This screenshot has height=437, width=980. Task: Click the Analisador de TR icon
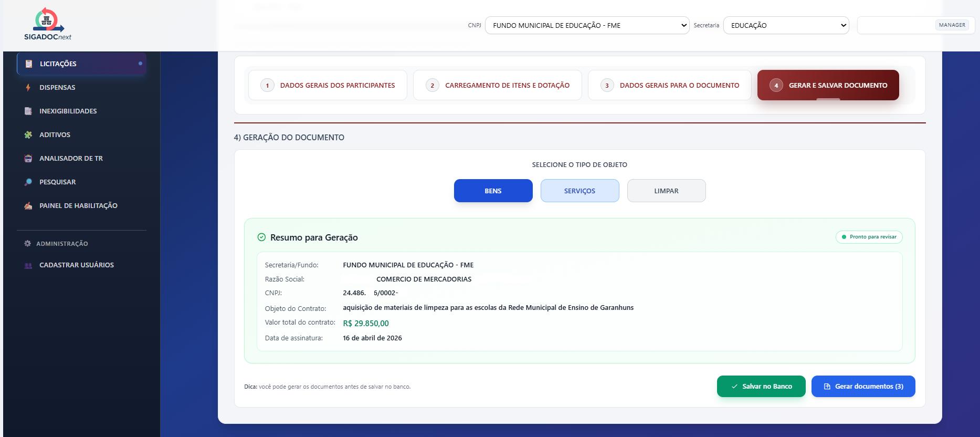(28, 158)
